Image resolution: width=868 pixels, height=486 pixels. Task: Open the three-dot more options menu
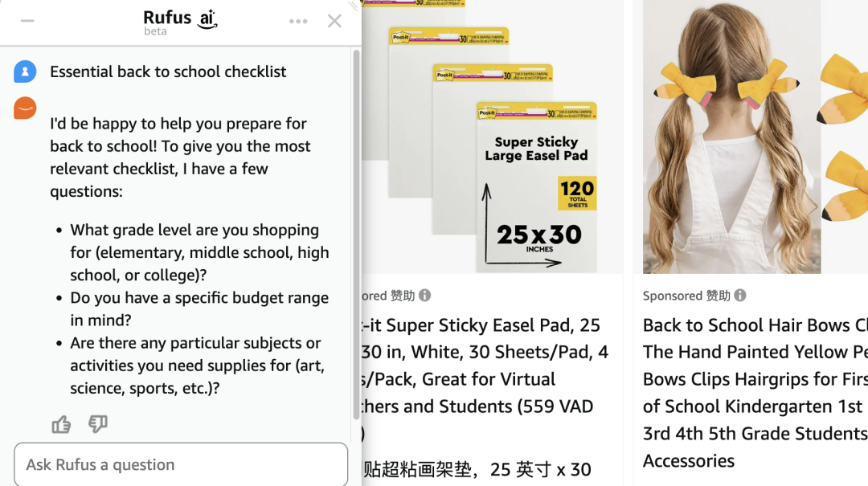[x=298, y=22]
